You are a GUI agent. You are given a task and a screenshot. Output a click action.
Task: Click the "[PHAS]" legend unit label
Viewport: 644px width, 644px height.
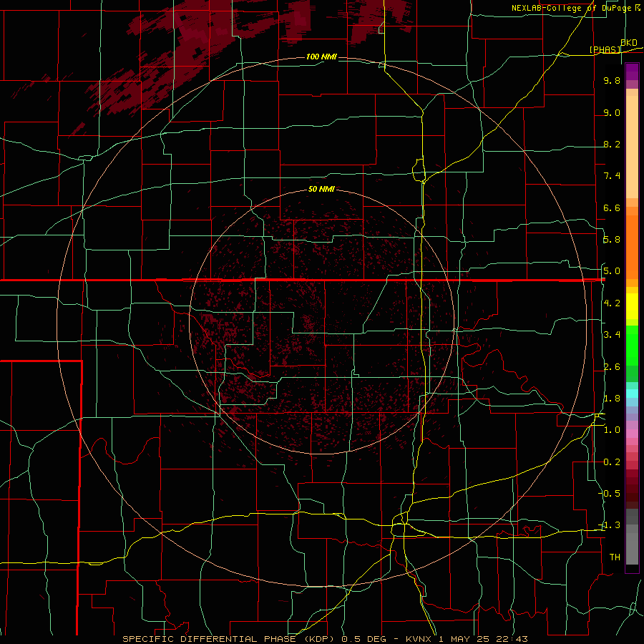(x=605, y=49)
